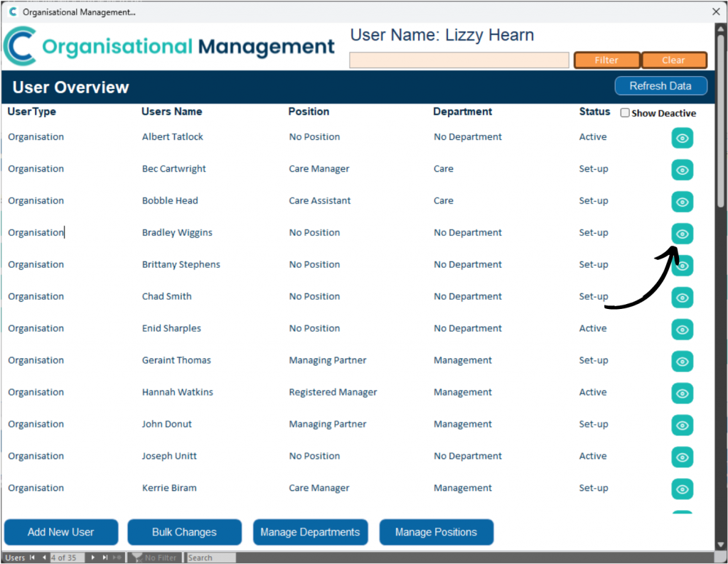The image size is (728, 564).
Task: Click No Department for Enid Sharples
Action: pyautogui.click(x=468, y=328)
